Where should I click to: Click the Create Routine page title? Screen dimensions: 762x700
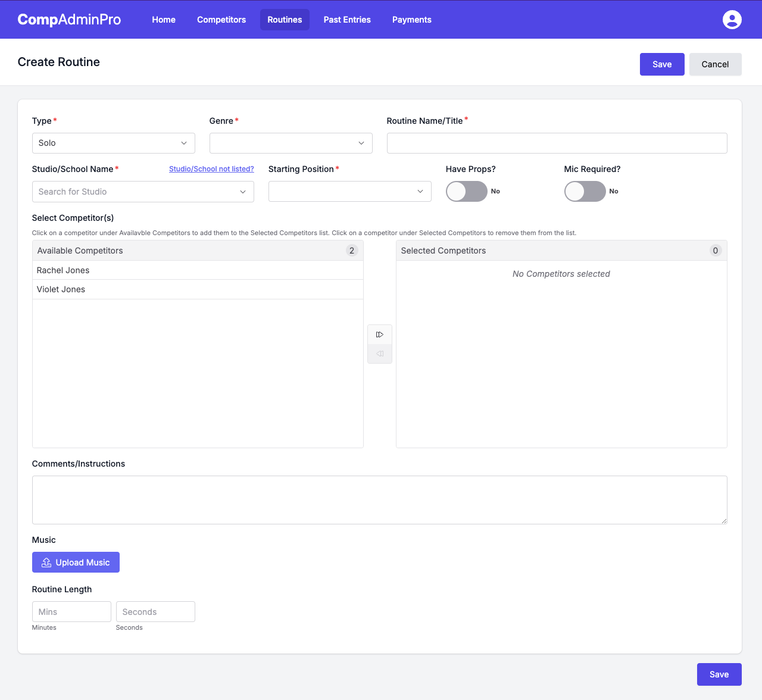(59, 62)
